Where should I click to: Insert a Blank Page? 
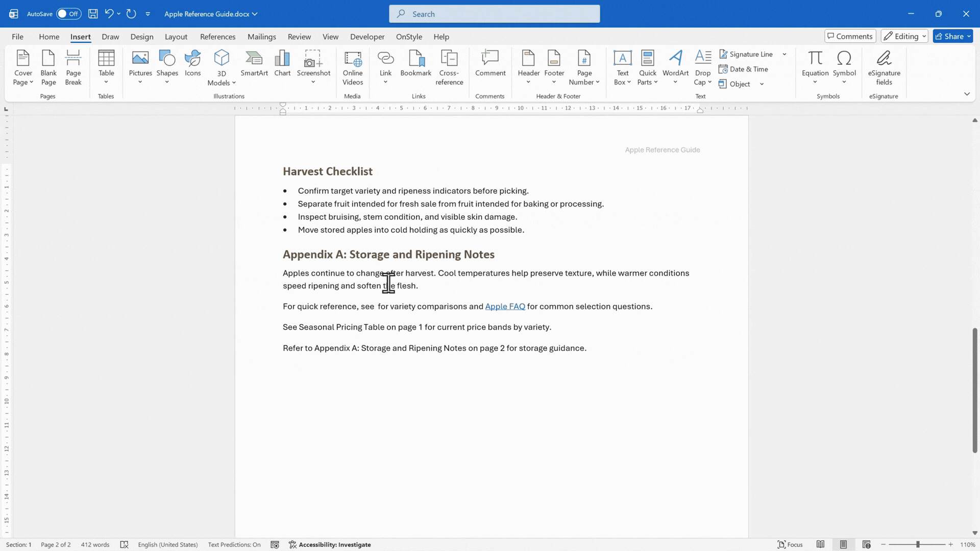pos(48,67)
